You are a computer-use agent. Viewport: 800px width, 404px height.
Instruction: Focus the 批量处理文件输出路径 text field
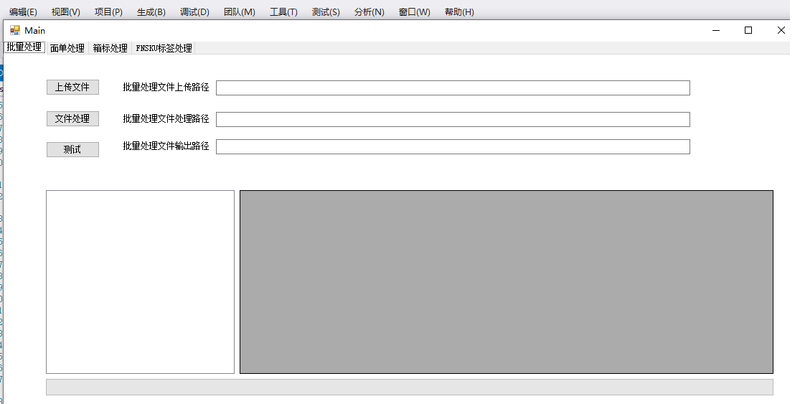click(x=453, y=147)
